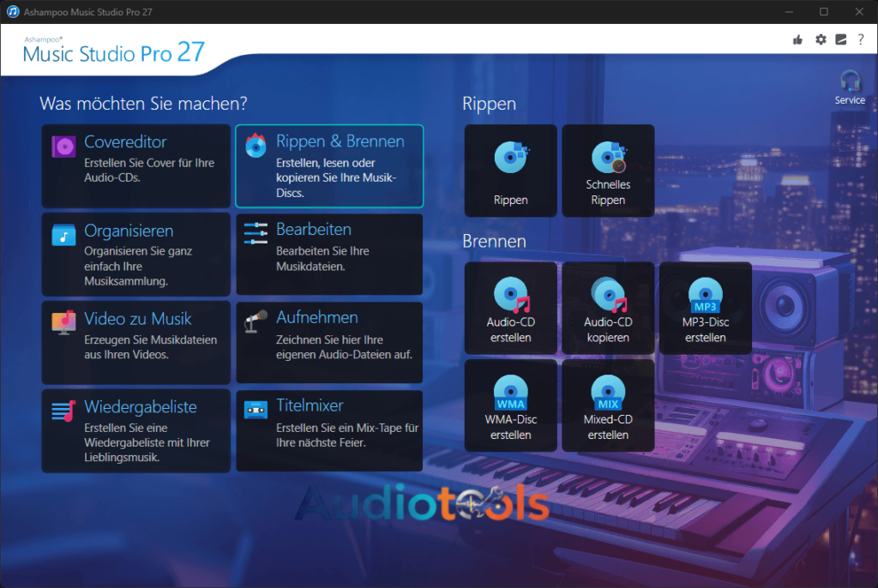Click the Organisieren music folder icon

(63, 235)
